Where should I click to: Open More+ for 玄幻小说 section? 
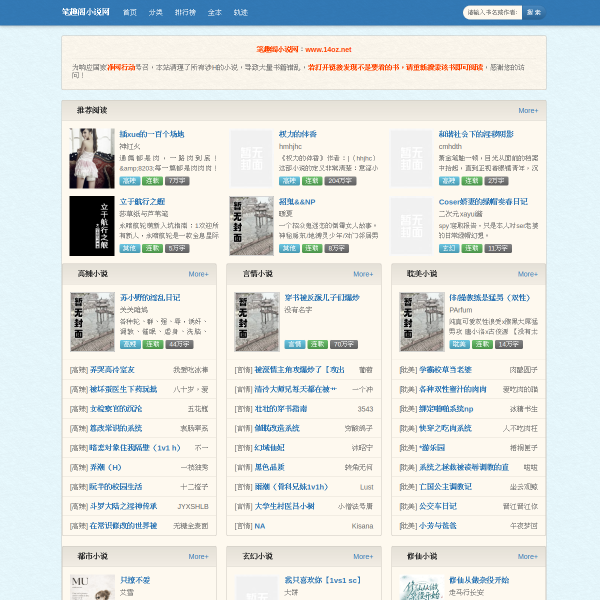point(363,556)
